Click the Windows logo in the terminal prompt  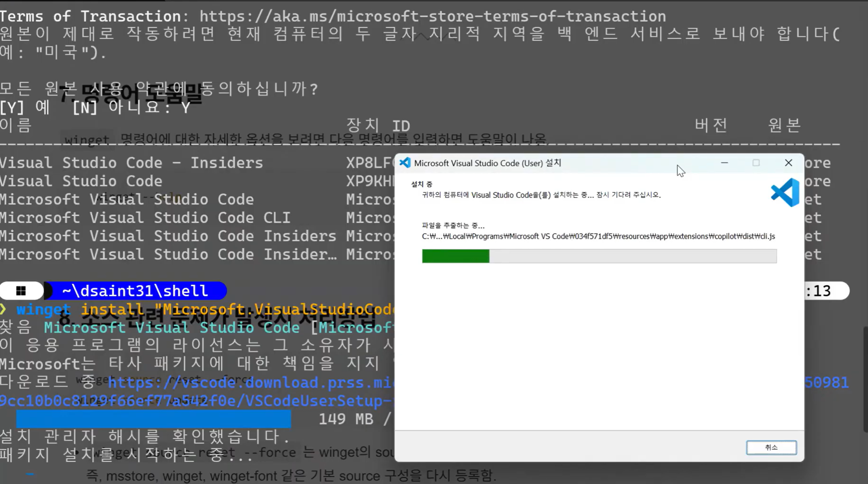[21, 291]
